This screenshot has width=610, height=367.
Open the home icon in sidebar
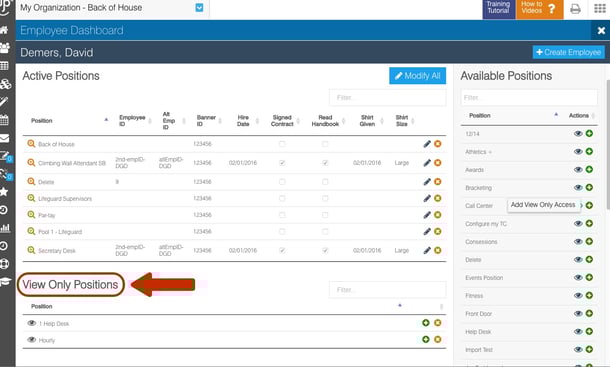coord(4,30)
